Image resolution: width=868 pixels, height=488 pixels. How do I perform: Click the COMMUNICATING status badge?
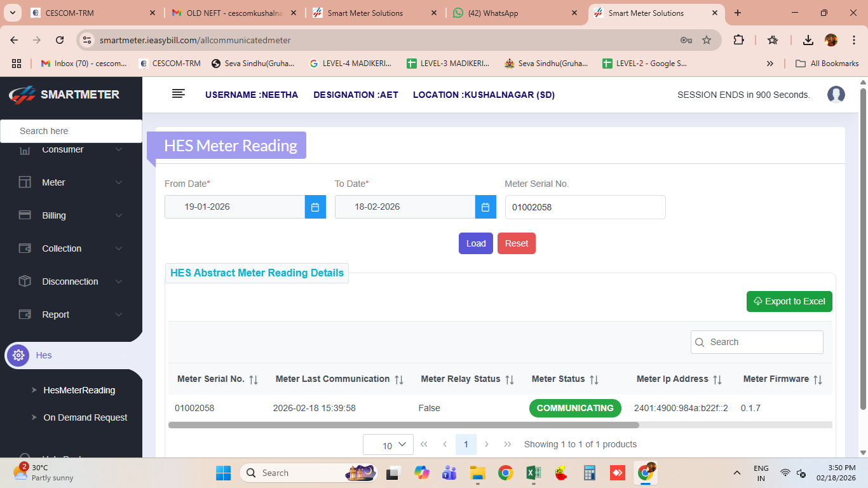(575, 408)
